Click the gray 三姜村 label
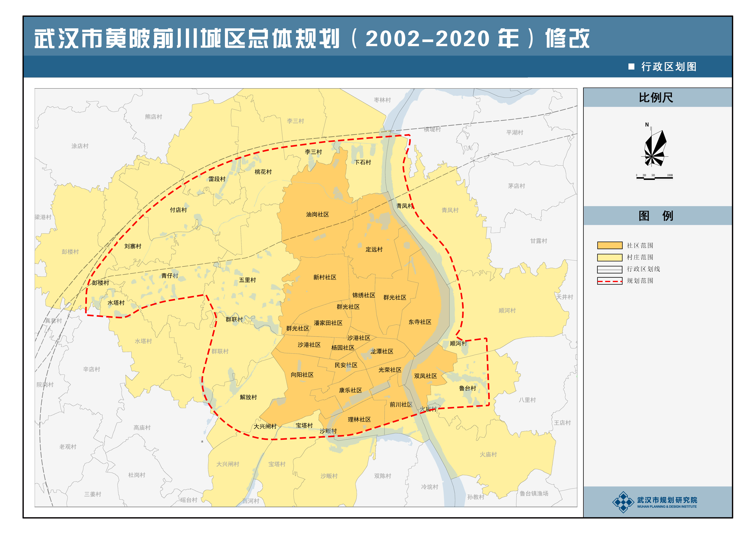 93,494
